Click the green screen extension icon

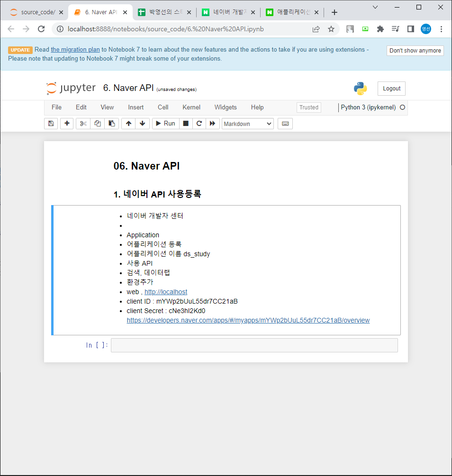tap(365, 29)
